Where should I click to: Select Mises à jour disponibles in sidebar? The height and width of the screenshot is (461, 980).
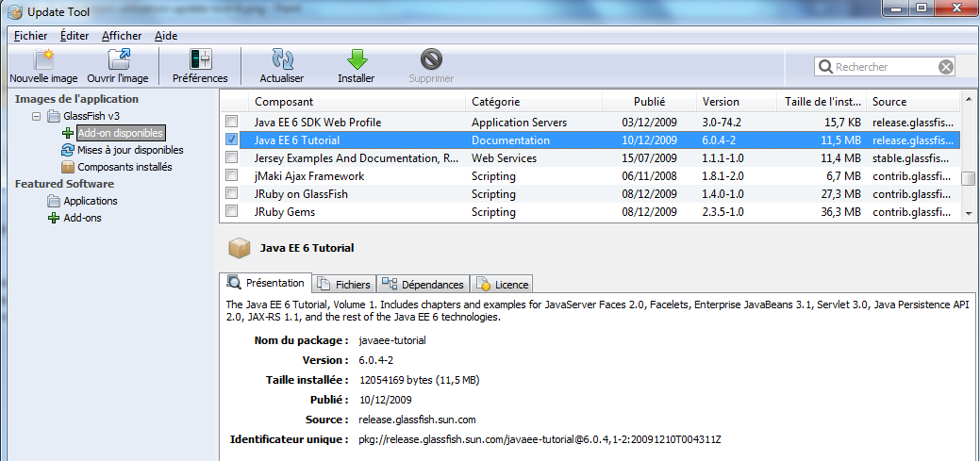[130, 150]
